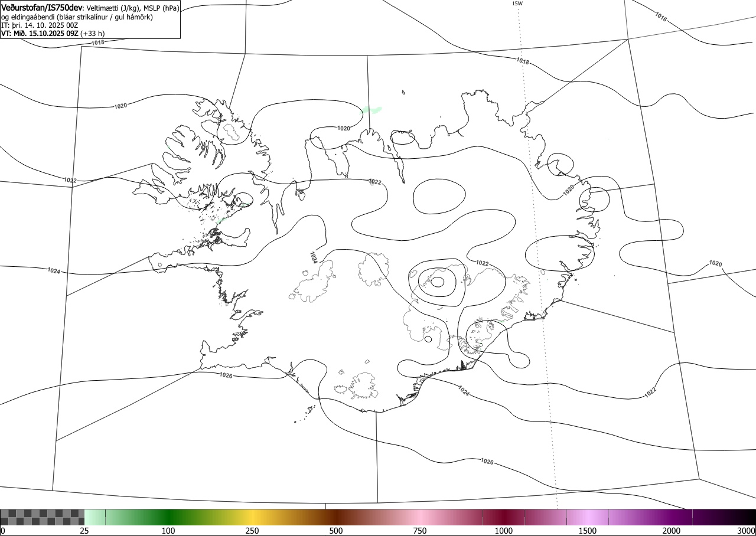The width and height of the screenshot is (756, 536).
Task: Click the 'og eldingaábendi (bláar strikalínur / gul hámörk)' line
Action: tap(77, 17)
